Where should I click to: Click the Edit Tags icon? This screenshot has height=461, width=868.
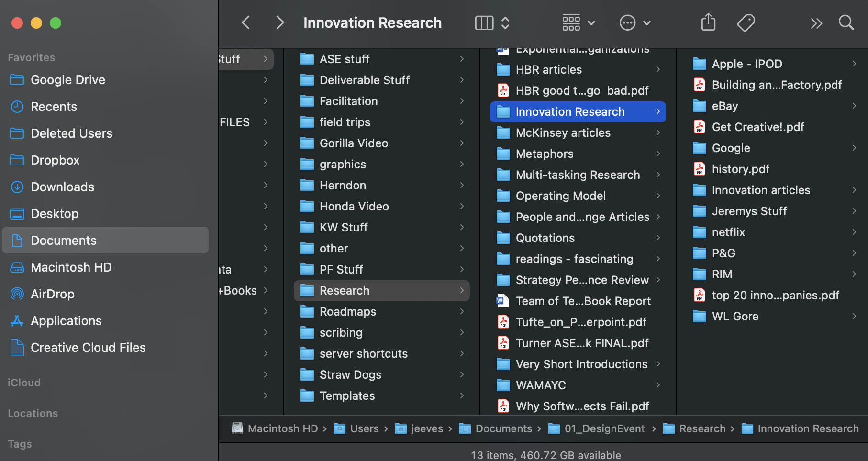746,22
